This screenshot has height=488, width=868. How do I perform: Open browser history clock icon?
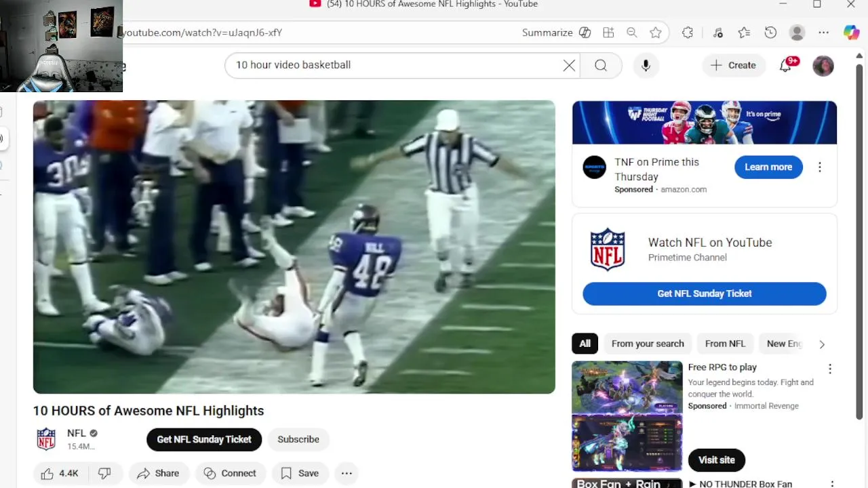click(x=770, y=33)
